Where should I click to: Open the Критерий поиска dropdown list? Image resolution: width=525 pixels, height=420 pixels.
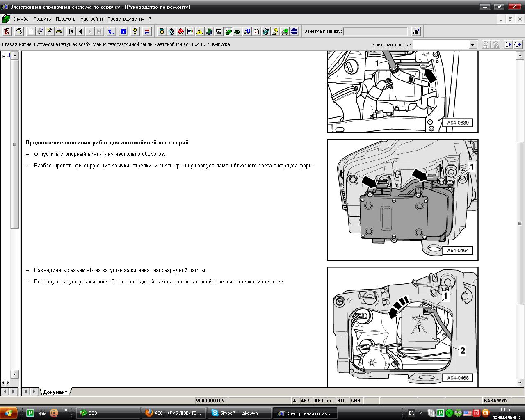[472, 45]
